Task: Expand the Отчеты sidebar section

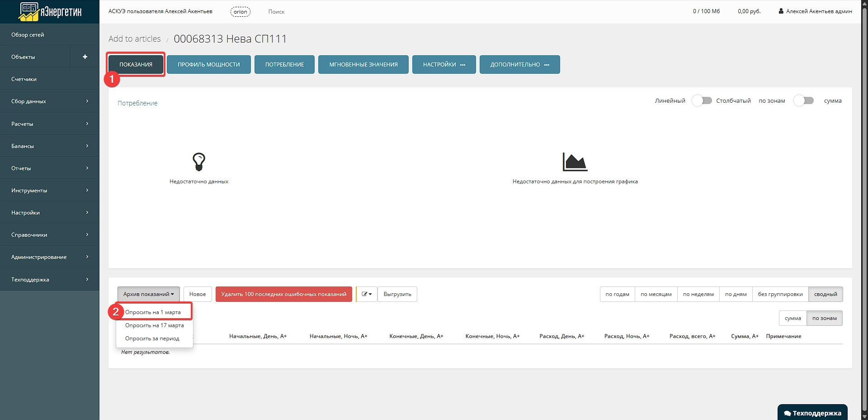Action: 50,168
